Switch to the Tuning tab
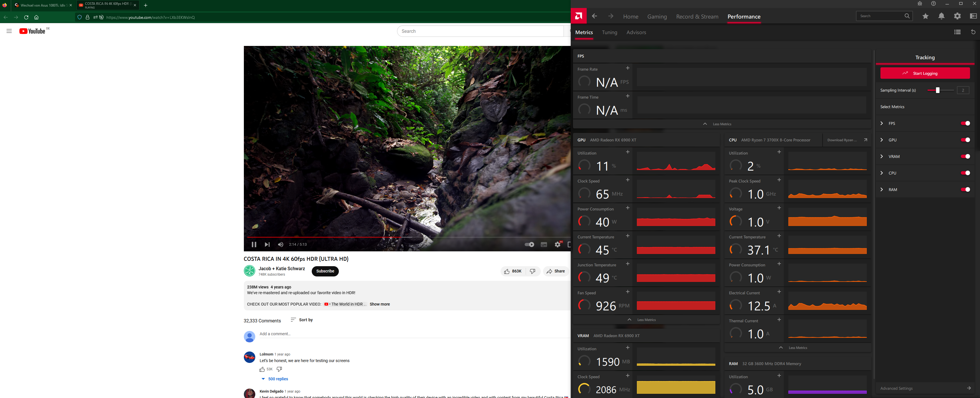 609,32
